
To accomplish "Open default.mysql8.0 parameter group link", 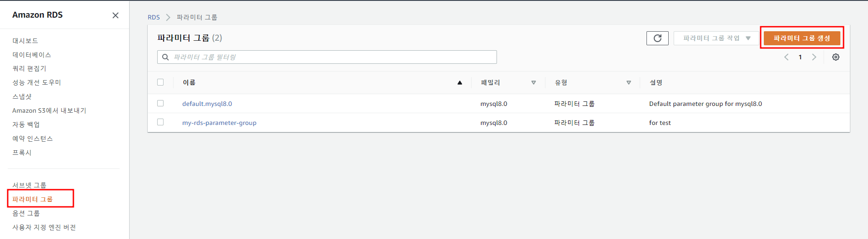I will (x=207, y=104).
